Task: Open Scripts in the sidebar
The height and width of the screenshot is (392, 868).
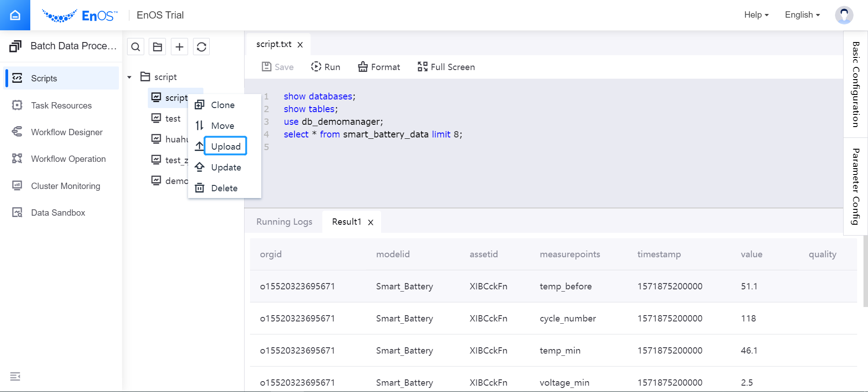Action: (61, 78)
